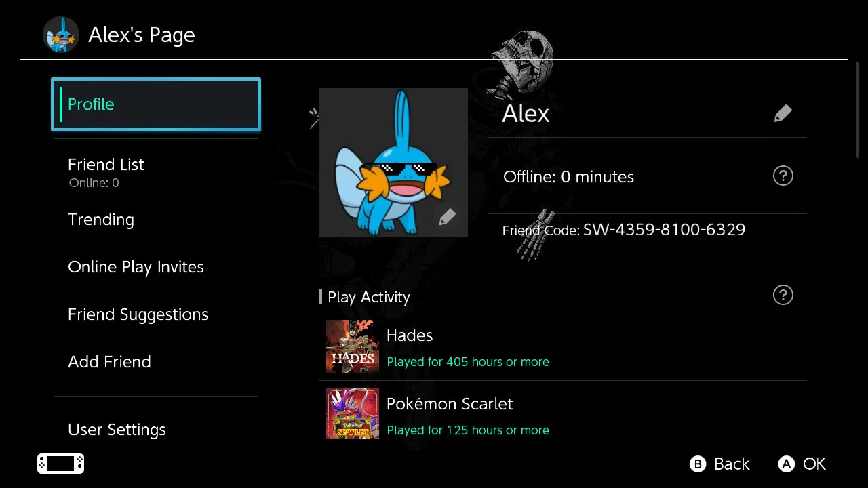Click the B button icon next to Back
868x488 pixels.
(697, 464)
